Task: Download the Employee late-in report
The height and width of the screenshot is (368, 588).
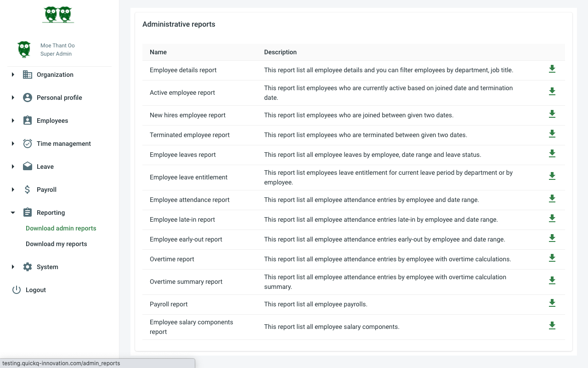Action: point(552,218)
